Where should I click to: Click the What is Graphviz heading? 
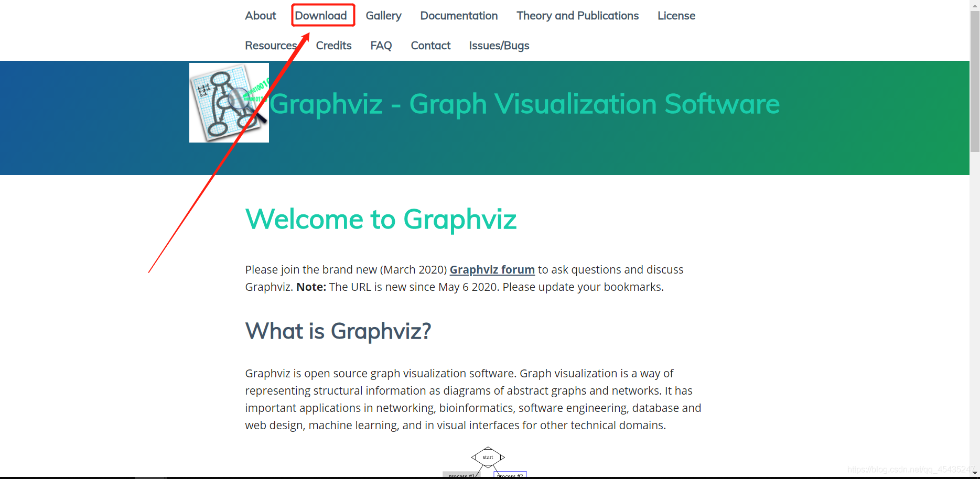click(338, 331)
